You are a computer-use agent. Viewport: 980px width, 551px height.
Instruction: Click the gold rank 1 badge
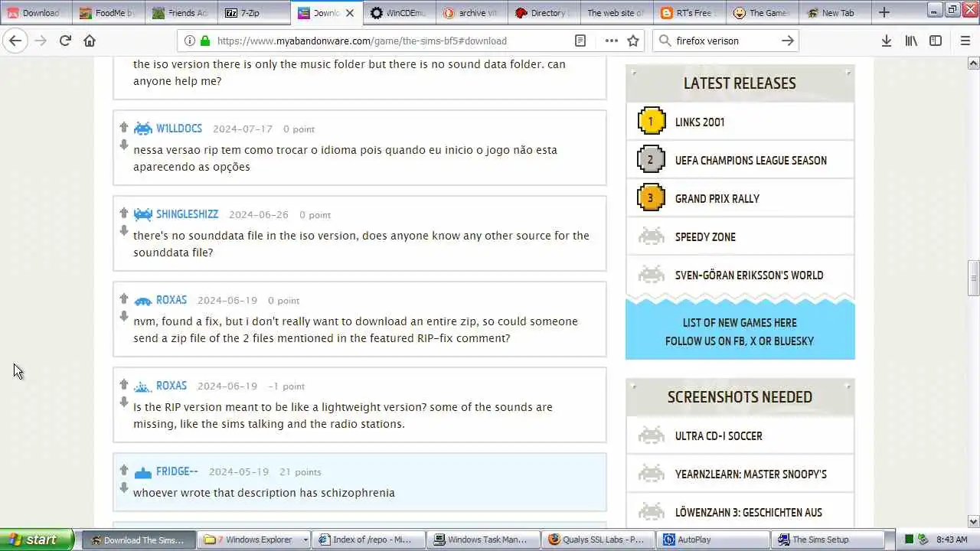pos(651,121)
